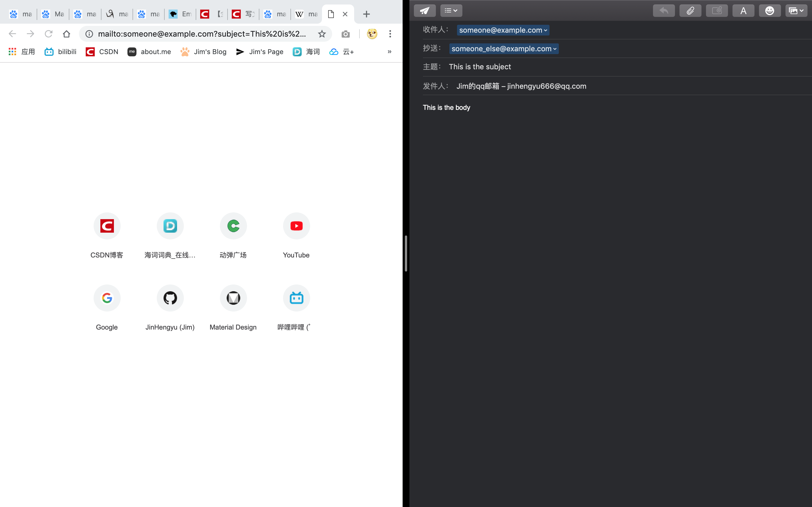Open the YouTube shortcut tile

296,226
